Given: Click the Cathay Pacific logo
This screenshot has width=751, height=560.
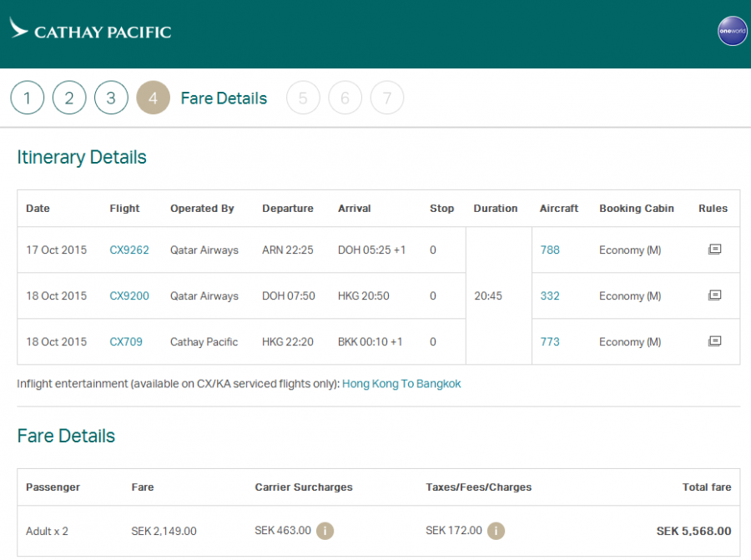Looking at the screenshot, I should coord(90,31).
